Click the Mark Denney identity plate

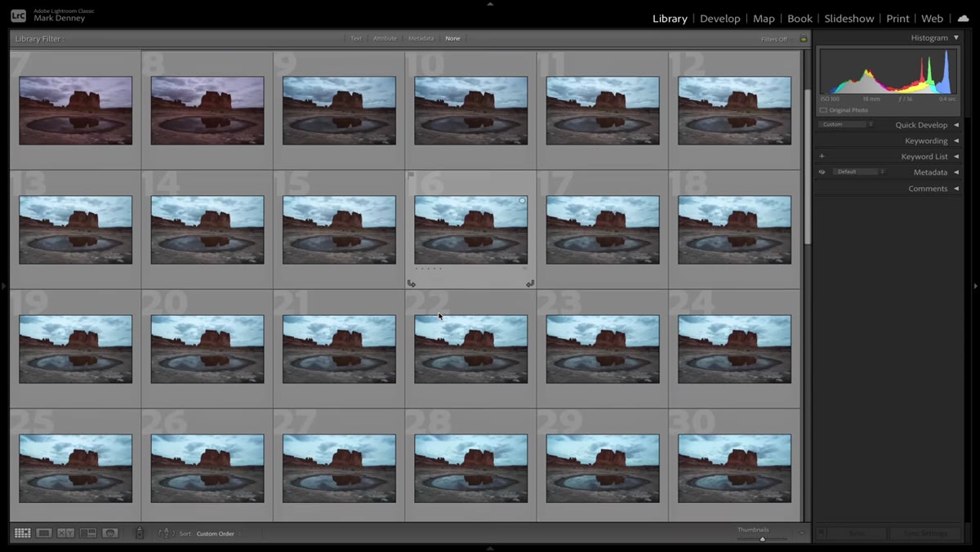[59, 18]
